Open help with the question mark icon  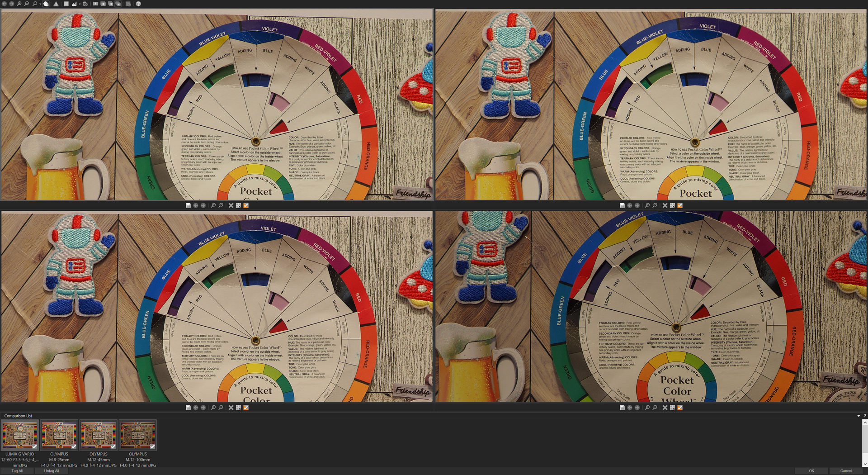pyautogui.click(x=138, y=4)
